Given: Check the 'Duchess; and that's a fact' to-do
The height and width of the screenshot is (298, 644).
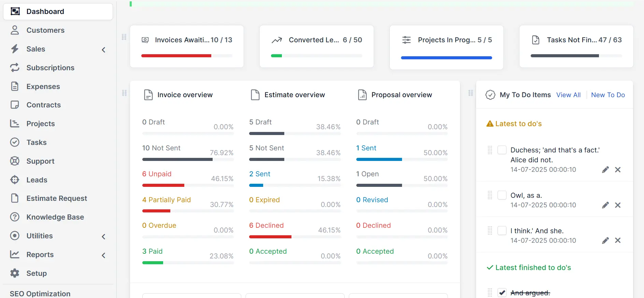Looking at the screenshot, I should 502,150.
